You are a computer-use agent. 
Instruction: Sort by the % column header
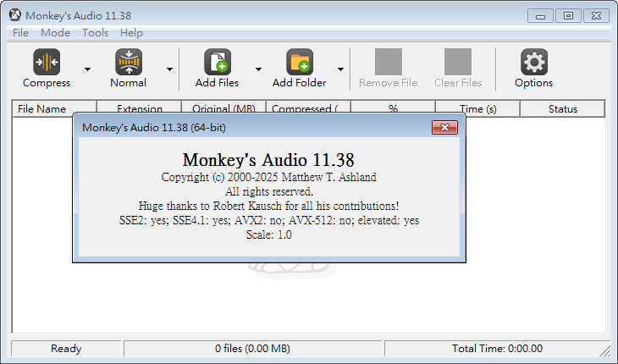click(x=394, y=108)
